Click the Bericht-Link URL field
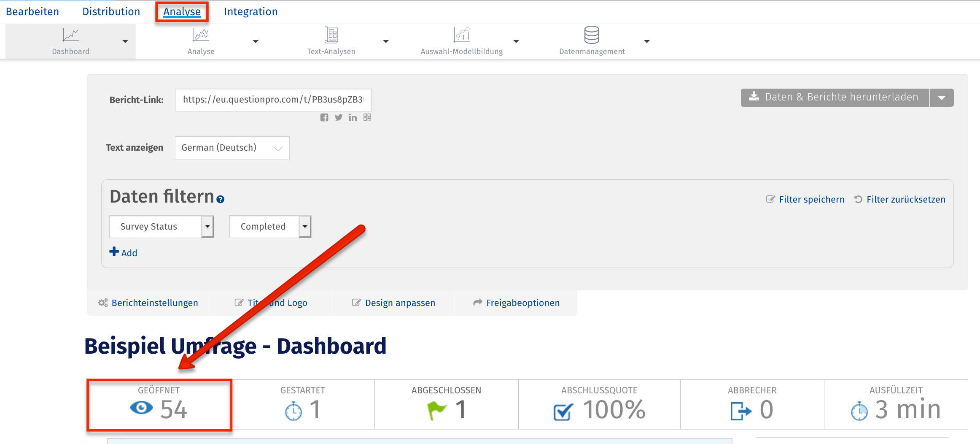This screenshot has height=444, width=980. click(273, 100)
